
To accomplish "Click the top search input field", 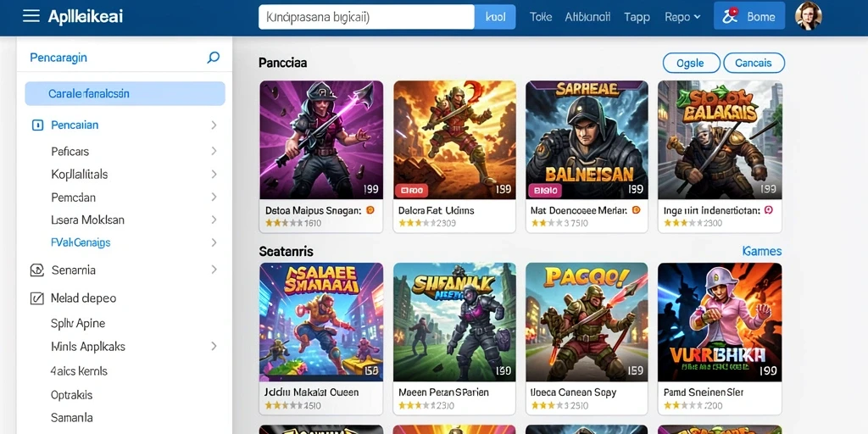I will 366,17.
